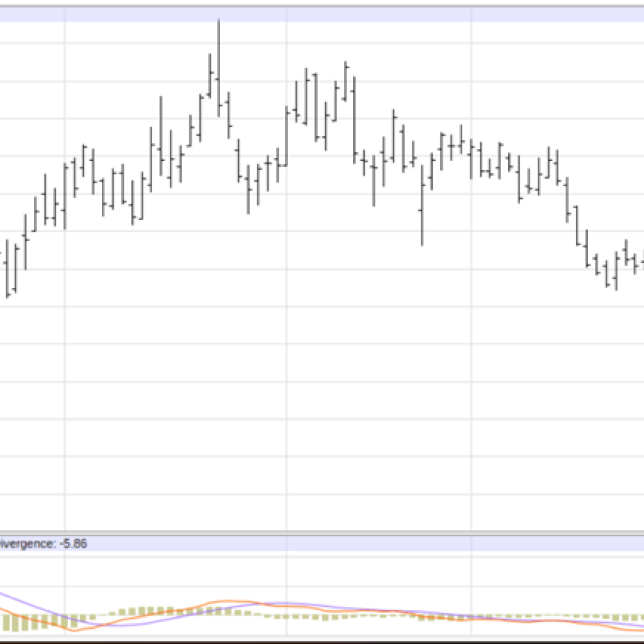Click the rightmost vertical gridline in price chart
The image size is (644, 644).
pyautogui.click(x=471, y=377)
